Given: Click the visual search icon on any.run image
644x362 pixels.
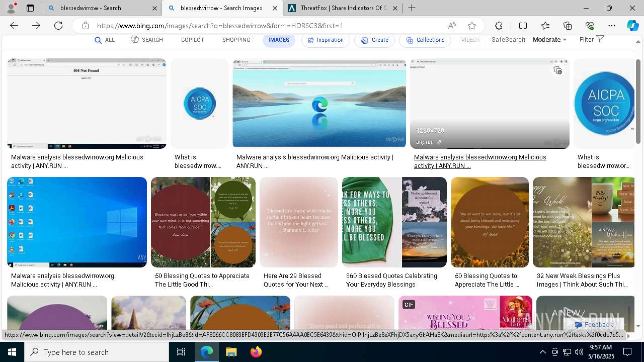Looking at the screenshot, I should tap(557, 70).
